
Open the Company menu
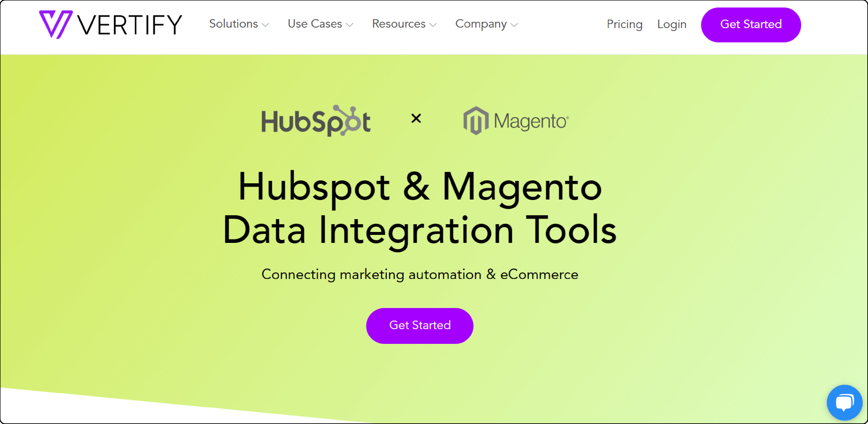pos(487,24)
